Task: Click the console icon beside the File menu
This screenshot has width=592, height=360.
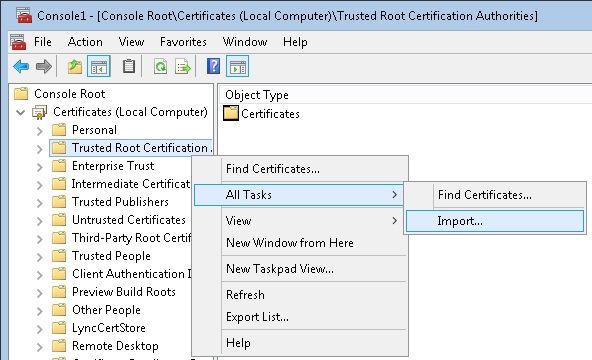Action: pos(18,42)
